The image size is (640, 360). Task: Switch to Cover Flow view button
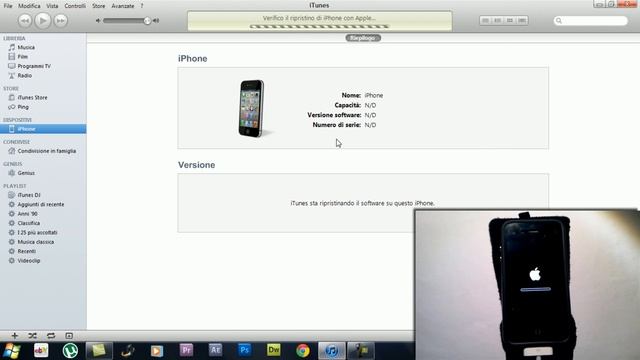click(522, 20)
